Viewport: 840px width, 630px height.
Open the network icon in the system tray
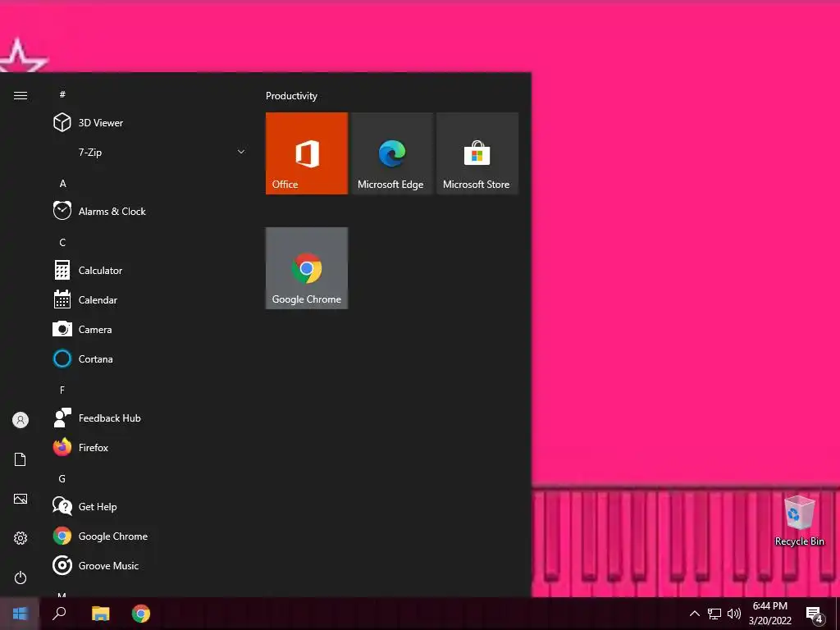coord(714,614)
